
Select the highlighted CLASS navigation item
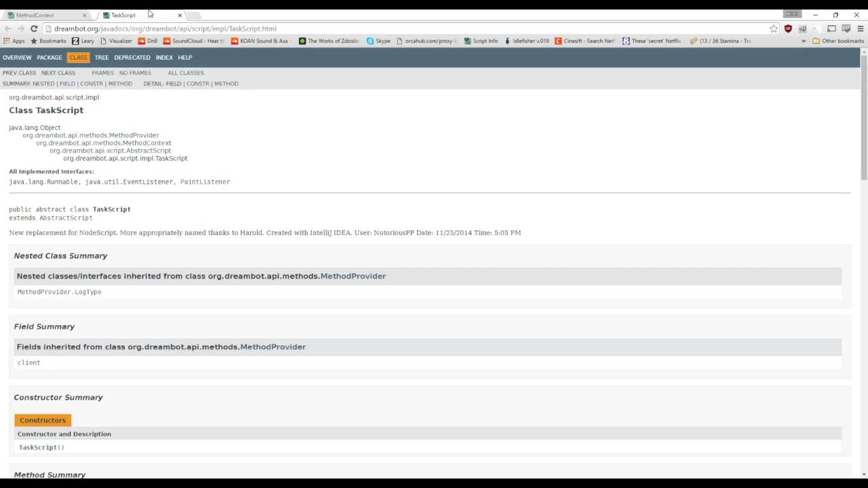78,58
